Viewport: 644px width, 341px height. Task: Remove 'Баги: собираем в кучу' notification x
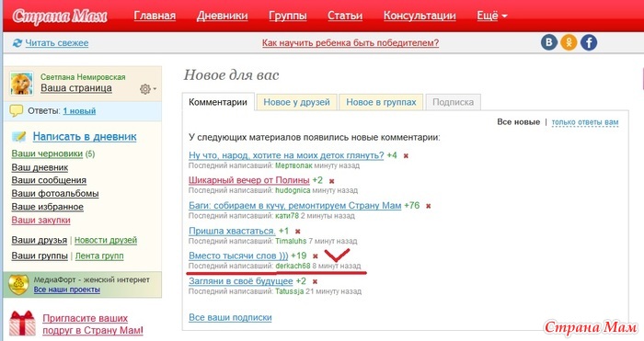coord(428,206)
